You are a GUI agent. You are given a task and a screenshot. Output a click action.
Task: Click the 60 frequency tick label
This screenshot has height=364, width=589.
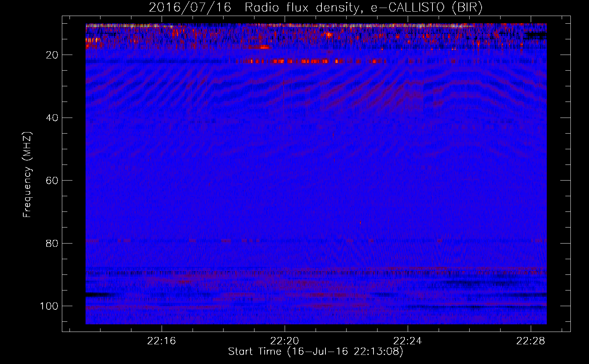[52, 181]
